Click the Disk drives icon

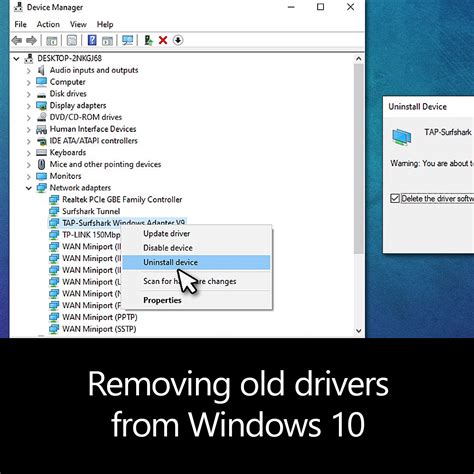pos(41,95)
